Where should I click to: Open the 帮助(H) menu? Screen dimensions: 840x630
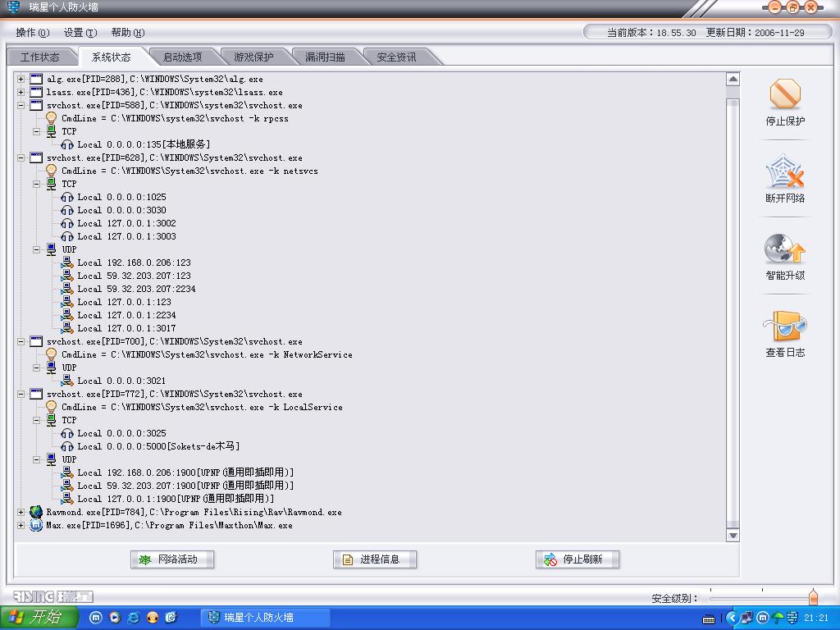click(x=127, y=33)
